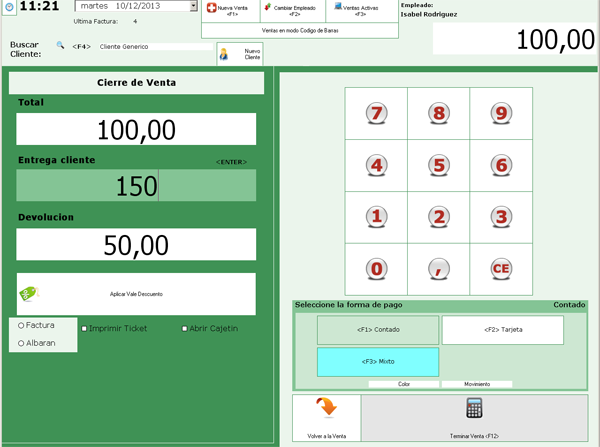Select the Factura radio option
The image size is (600, 447).
pyautogui.click(x=21, y=325)
